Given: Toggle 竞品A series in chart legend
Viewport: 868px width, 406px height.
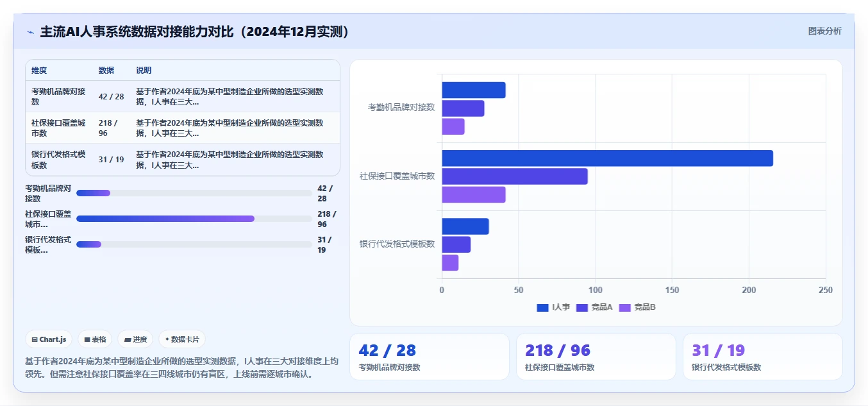Looking at the screenshot, I should (594, 307).
